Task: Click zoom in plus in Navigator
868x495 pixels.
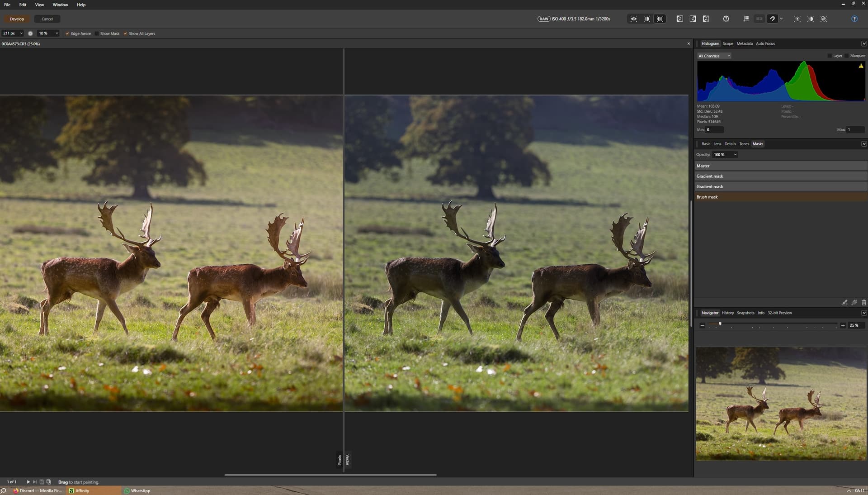Action: coord(843,325)
